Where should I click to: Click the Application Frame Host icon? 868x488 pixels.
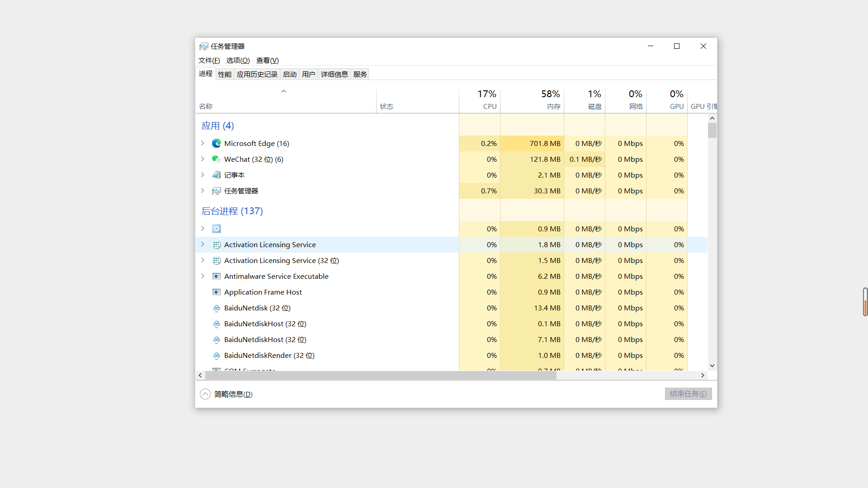(217, 292)
